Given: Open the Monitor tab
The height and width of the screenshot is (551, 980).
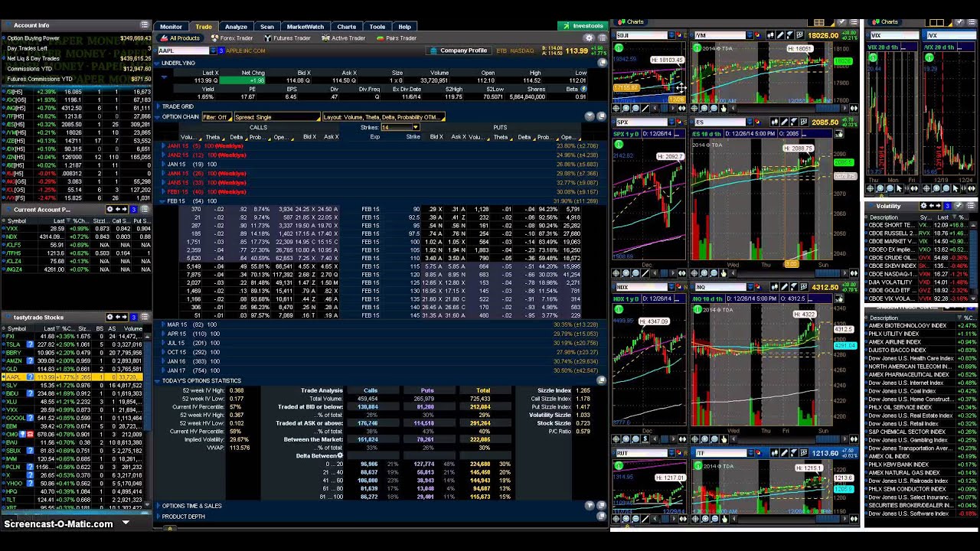Looking at the screenshot, I should point(171,27).
